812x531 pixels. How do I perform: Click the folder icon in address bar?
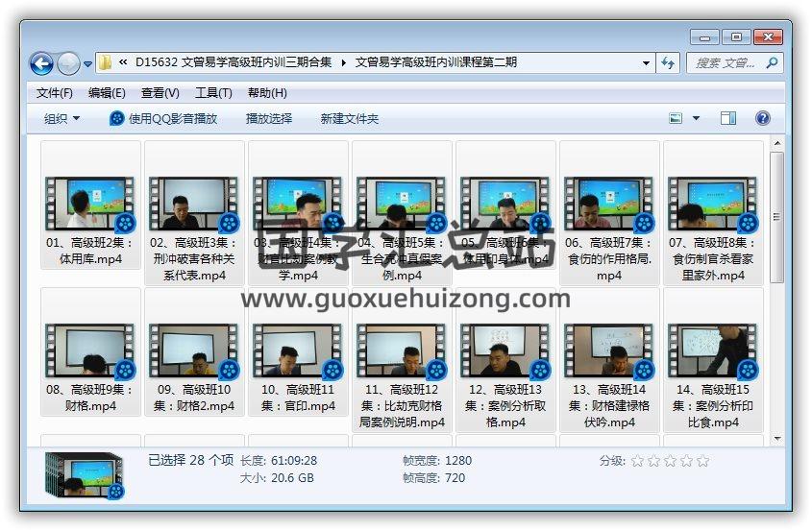point(105,62)
